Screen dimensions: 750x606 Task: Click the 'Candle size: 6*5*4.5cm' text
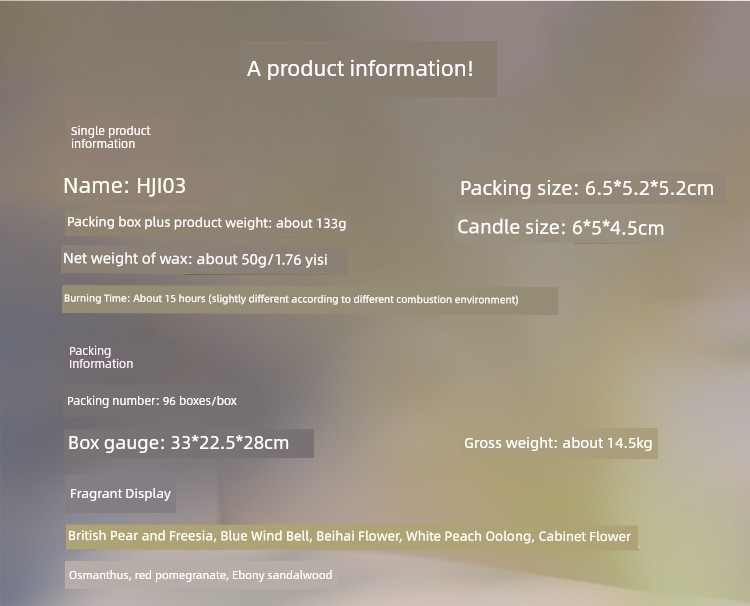click(561, 227)
